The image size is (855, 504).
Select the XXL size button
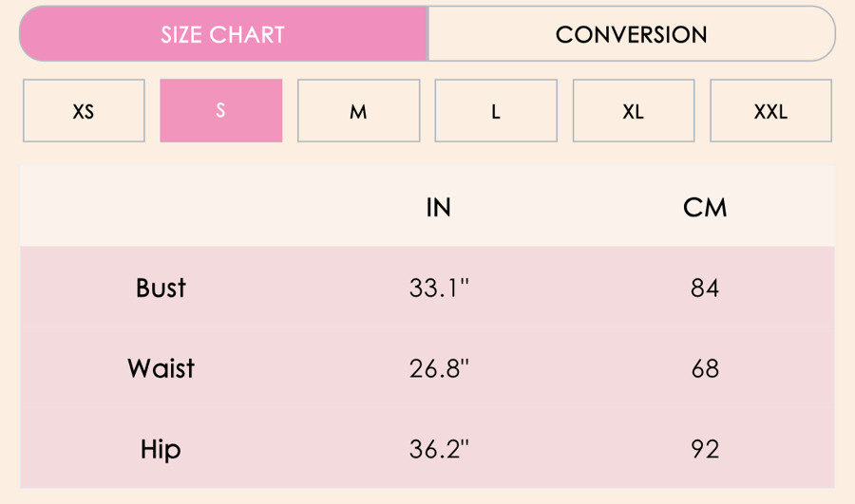770,111
